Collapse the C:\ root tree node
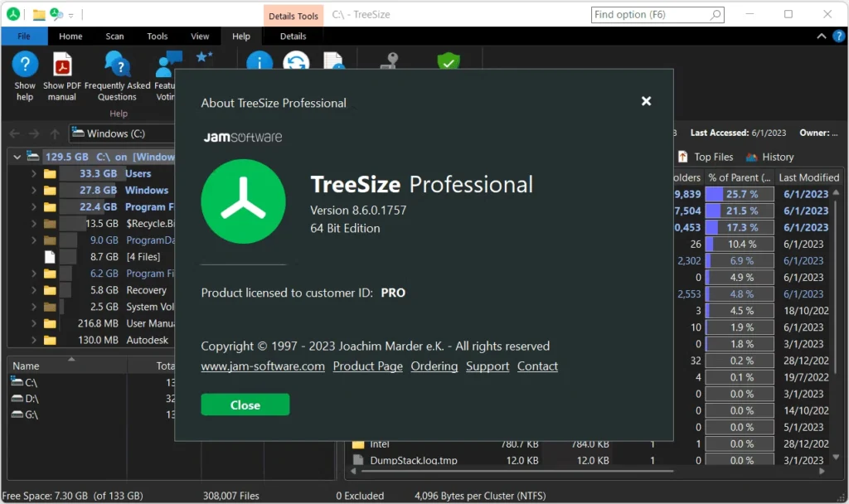 (17, 157)
